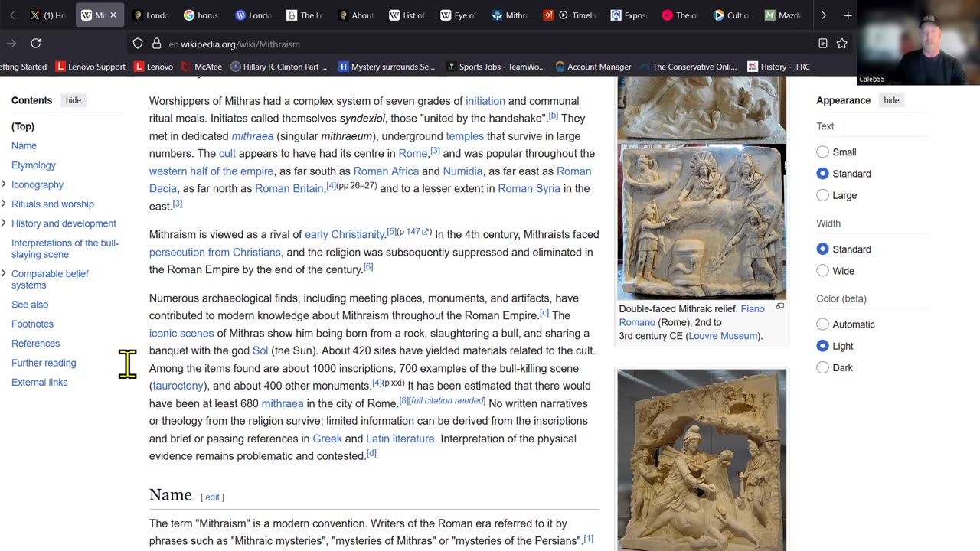Follow the 'early Christianity' link
980x551 pixels.
coord(345,234)
